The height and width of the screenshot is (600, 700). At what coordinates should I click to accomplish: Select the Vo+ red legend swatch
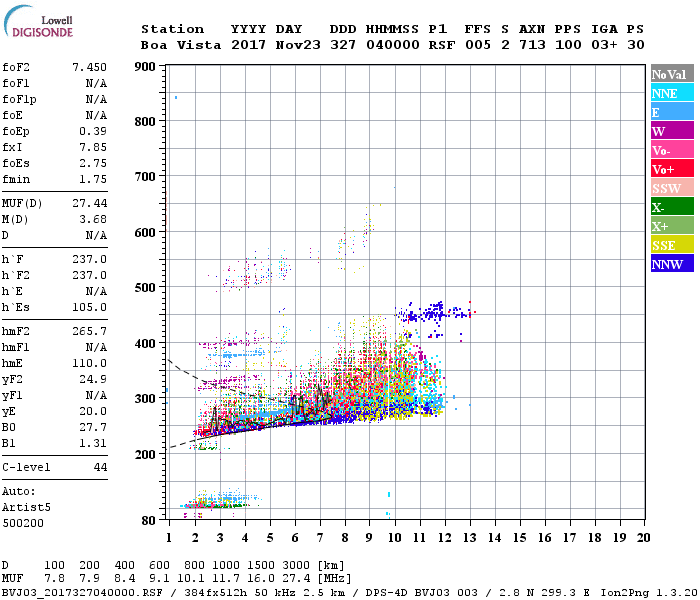click(672, 169)
